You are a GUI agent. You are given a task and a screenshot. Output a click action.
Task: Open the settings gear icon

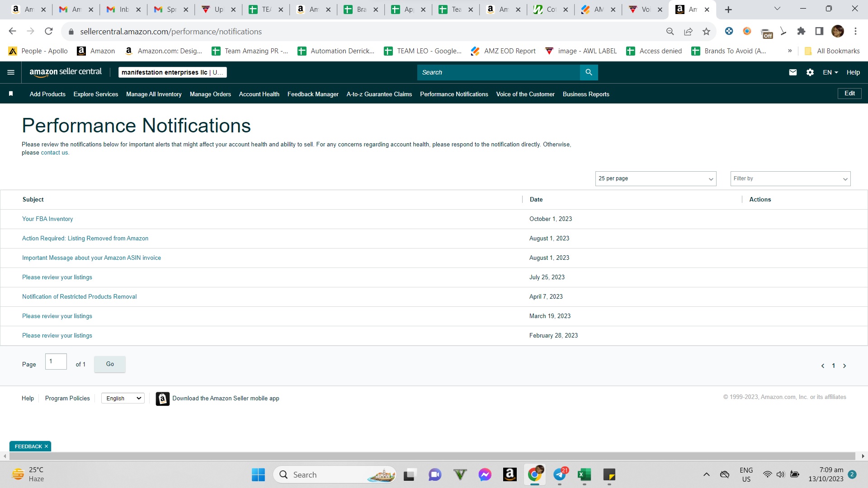[810, 72]
